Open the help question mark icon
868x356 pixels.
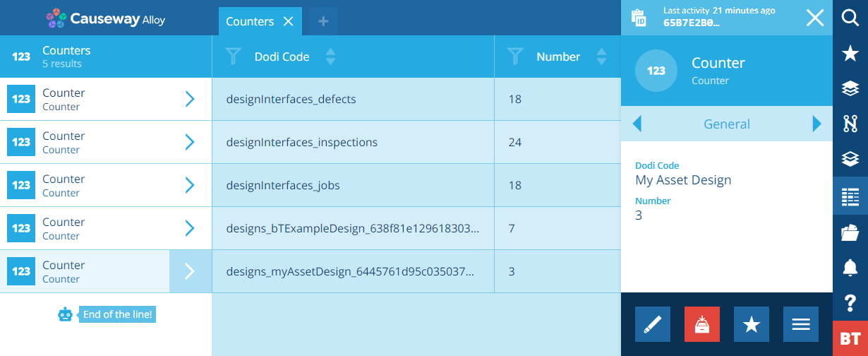(850, 303)
